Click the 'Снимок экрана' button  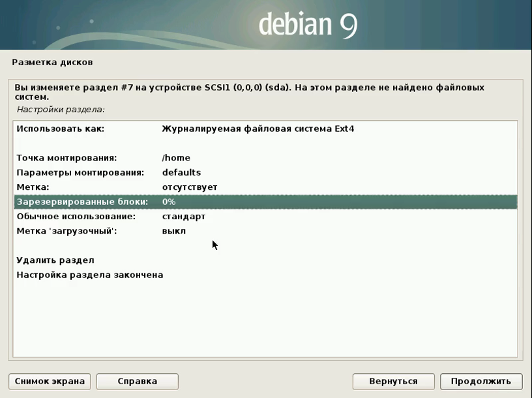[50, 381]
